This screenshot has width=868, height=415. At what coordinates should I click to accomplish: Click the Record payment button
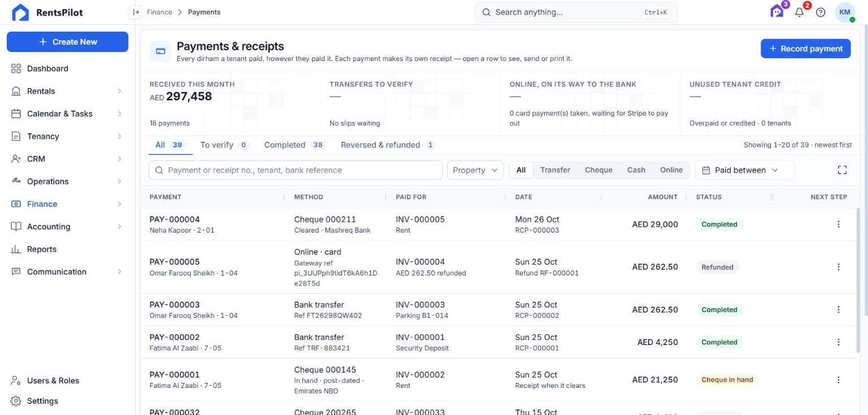(805, 49)
